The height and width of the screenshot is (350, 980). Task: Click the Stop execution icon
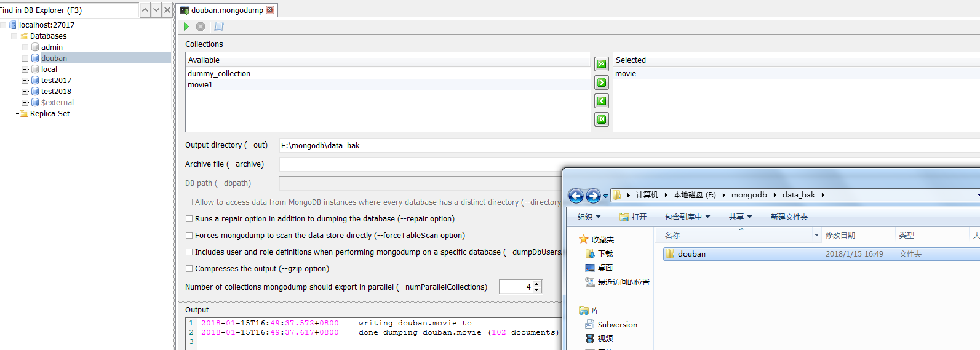[x=201, y=26]
